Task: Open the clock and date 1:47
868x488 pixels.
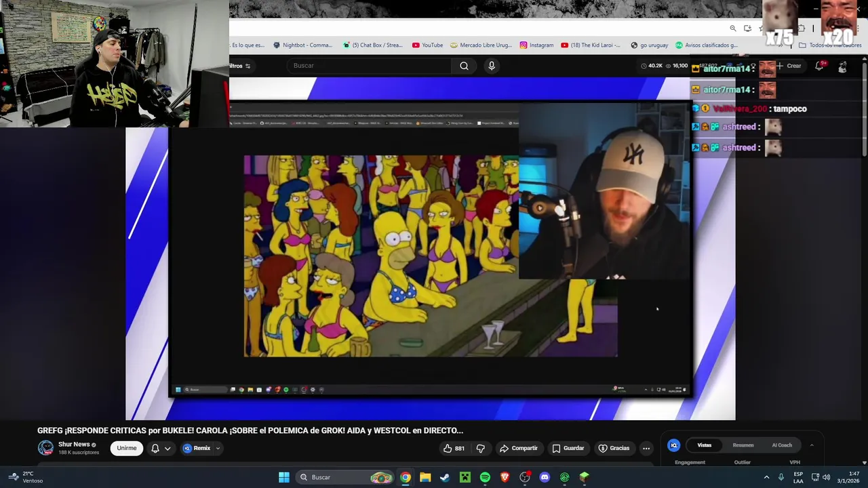Action: point(848,477)
